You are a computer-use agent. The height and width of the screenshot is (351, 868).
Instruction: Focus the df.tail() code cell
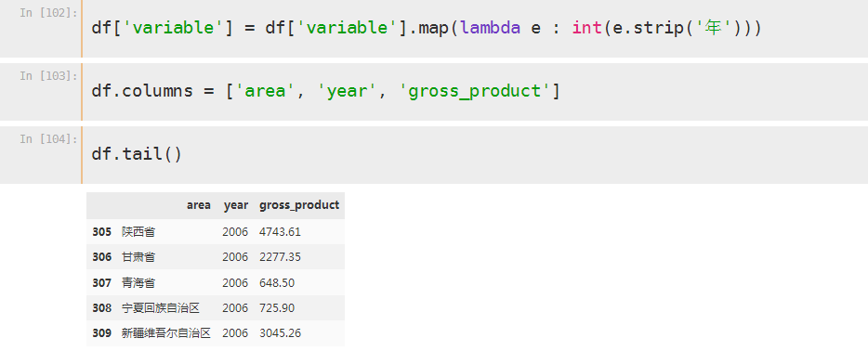475,155
